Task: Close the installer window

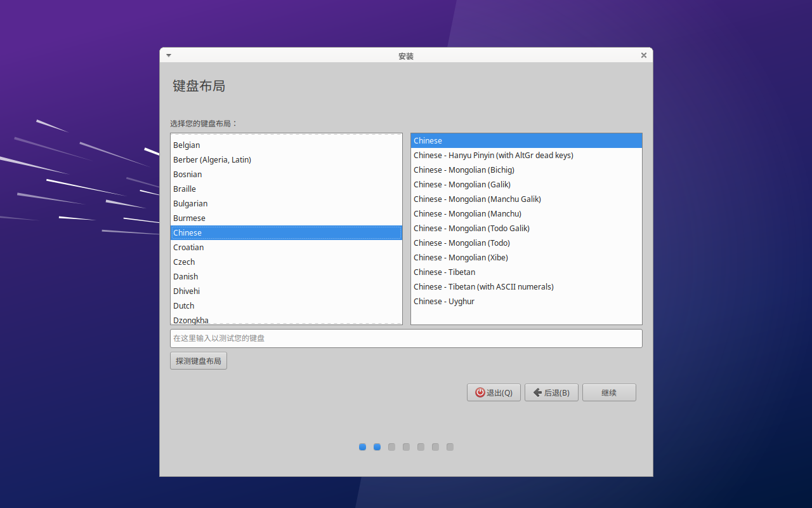Action: click(x=644, y=55)
